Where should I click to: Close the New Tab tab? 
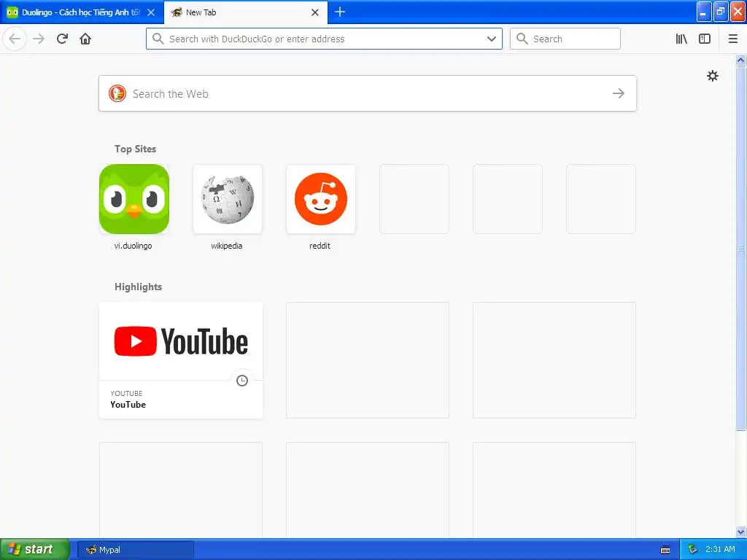point(315,12)
